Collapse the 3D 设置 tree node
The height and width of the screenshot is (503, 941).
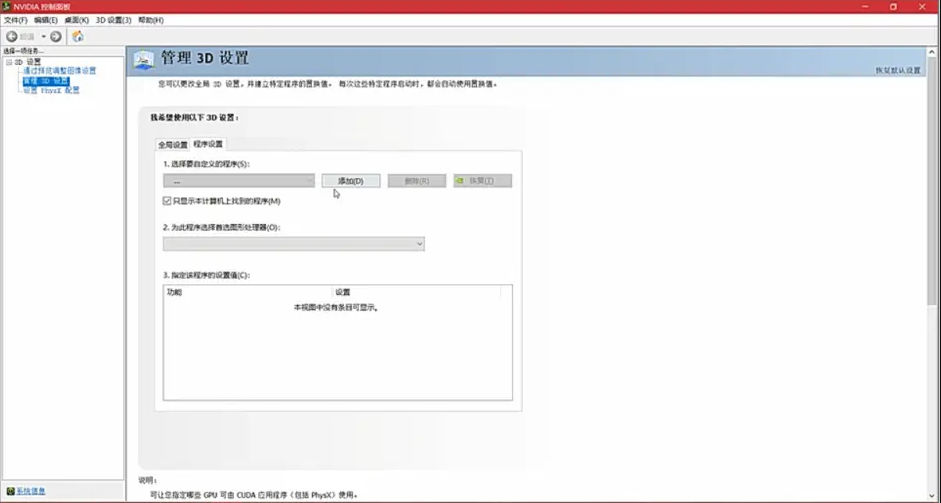pos(9,62)
